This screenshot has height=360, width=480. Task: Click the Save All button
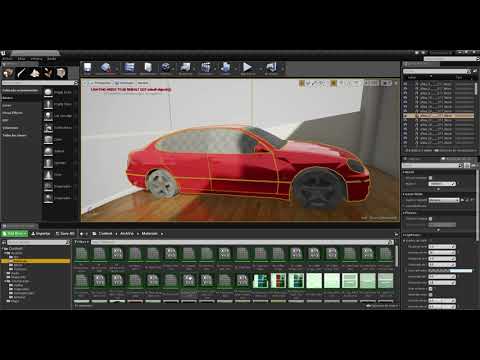(65, 234)
